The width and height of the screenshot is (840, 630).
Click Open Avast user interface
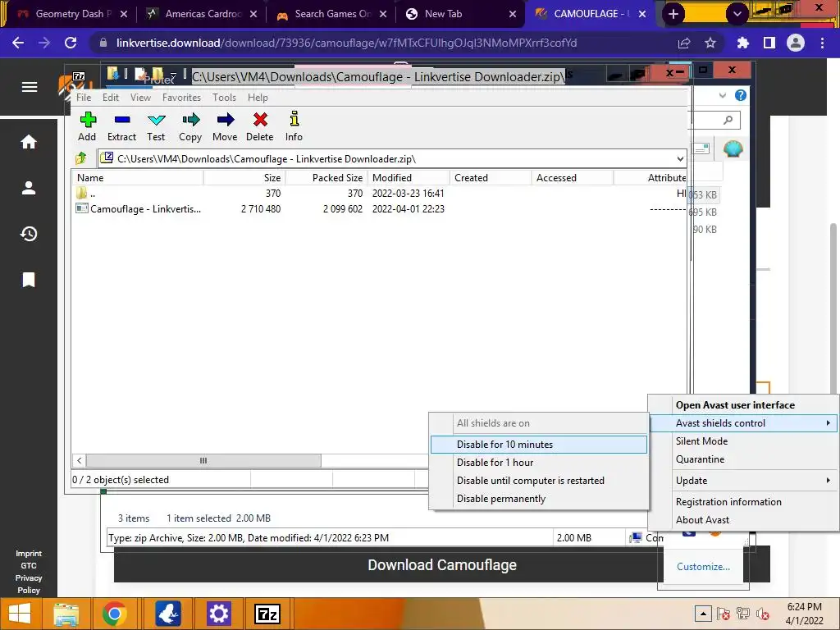pos(743,405)
